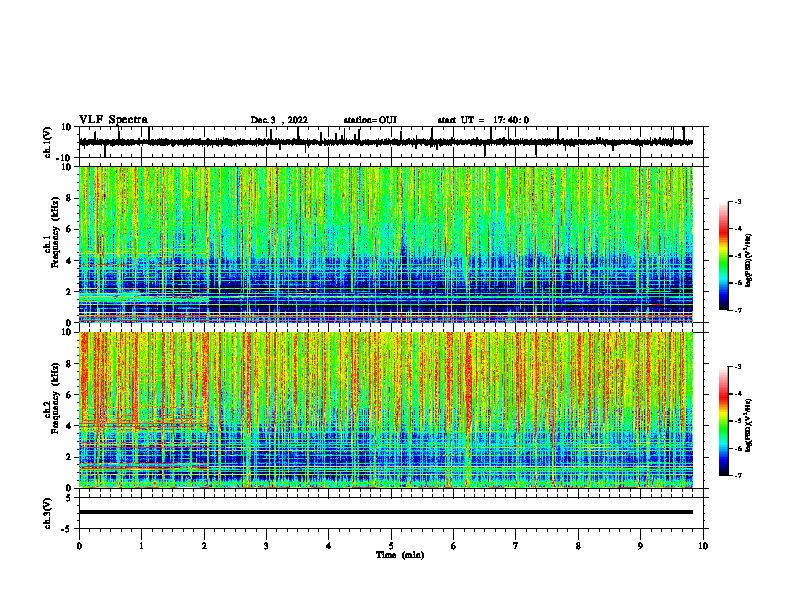The width and height of the screenshot is (792, 612).
Task: Click time axis tick label "7"
Action: pyautogui.click(x=516, y=546)
